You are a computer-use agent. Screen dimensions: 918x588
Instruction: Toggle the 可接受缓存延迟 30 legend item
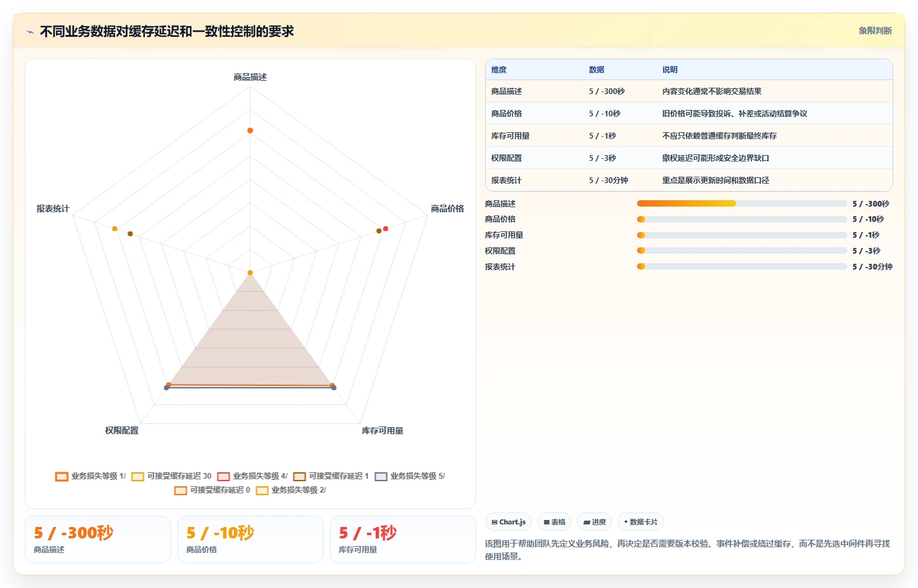pos(172,476)
